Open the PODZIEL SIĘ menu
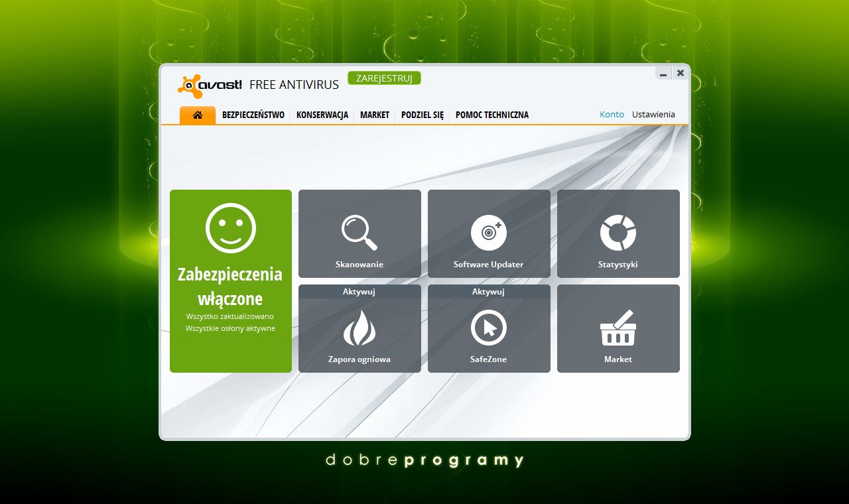The width and height of the screenshot is (849, 504). point(423,115)
